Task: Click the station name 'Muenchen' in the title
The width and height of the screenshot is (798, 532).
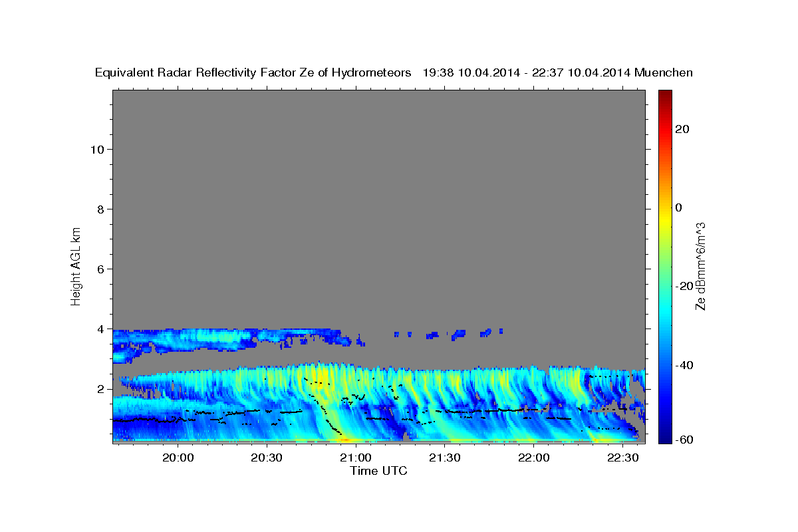Action: pos(664,73)
